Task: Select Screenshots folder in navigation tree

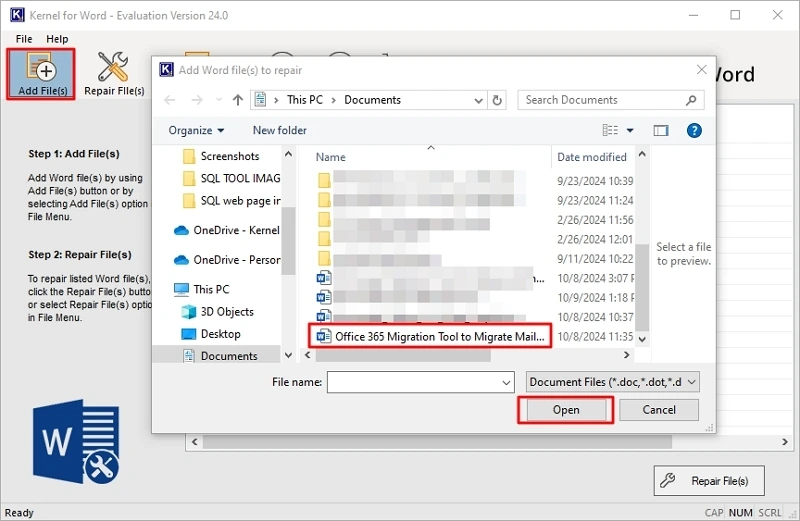Action: pyautogui.click(x=221, y=156)
